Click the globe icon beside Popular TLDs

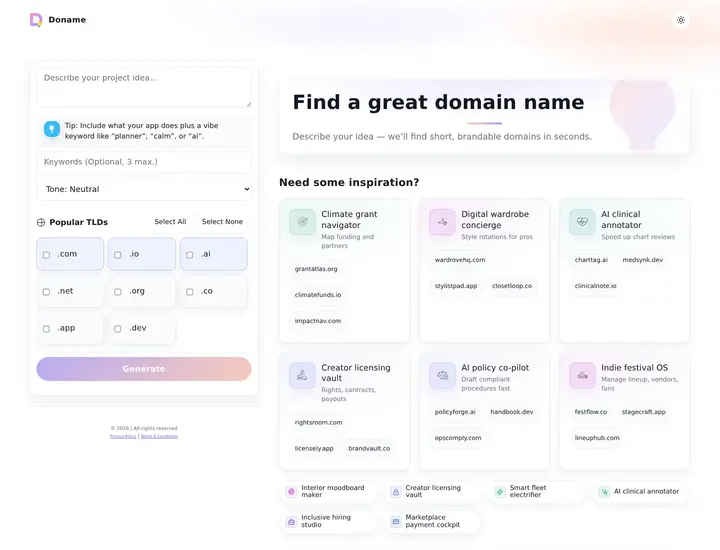[41, 222]
